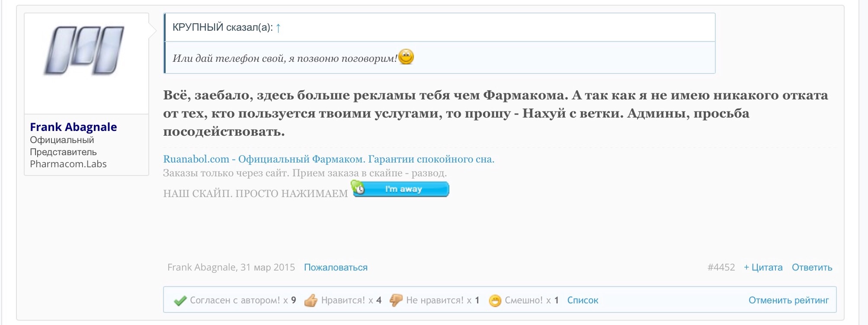This screenshot has height=325, width=868.
Task: Open Frank Abagnale profile from bold username
Action: (x=73, y=127)
